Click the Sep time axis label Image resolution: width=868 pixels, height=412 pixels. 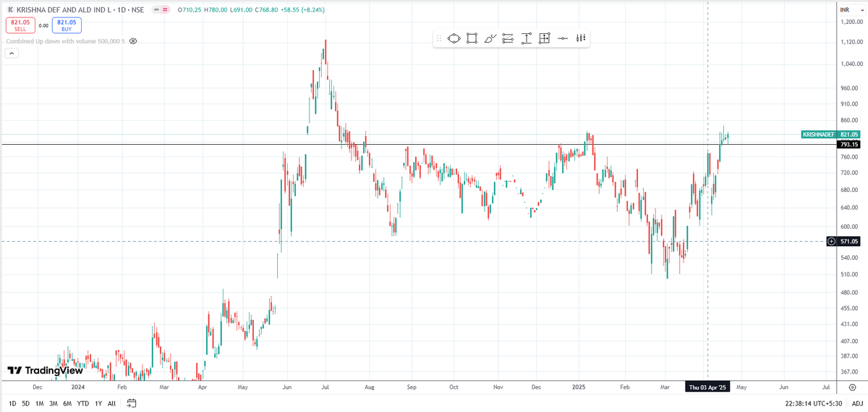[x=411, y=387]
